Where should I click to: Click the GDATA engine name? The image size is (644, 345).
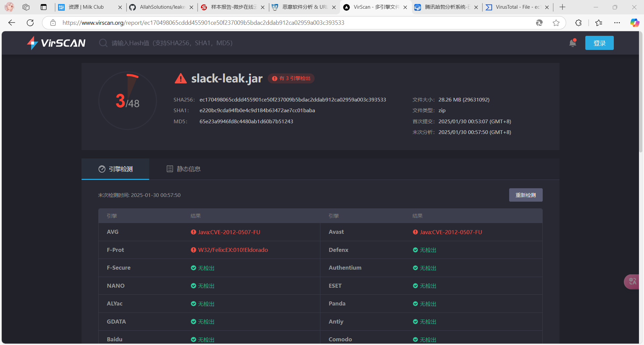coord(116,322)
